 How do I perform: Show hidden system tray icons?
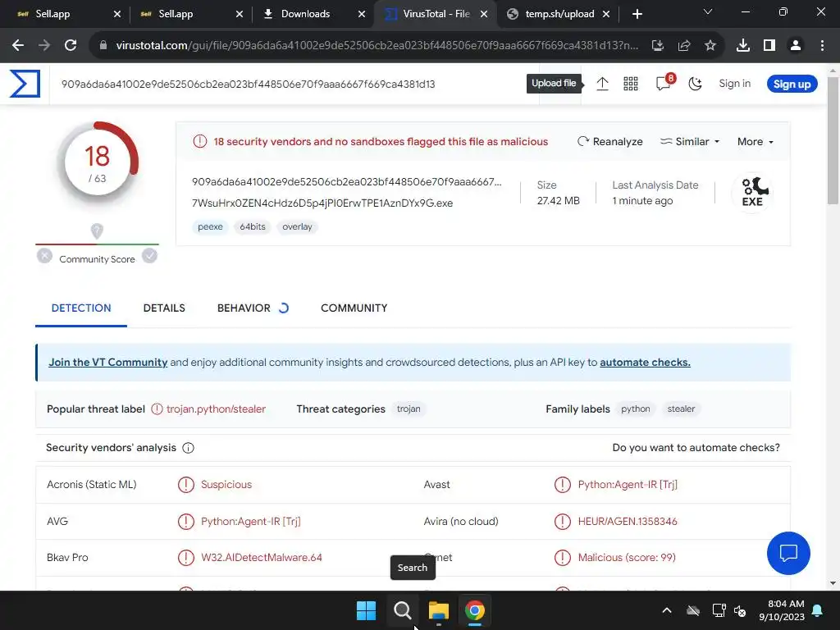pyautogui.click(x=666, y=610)
